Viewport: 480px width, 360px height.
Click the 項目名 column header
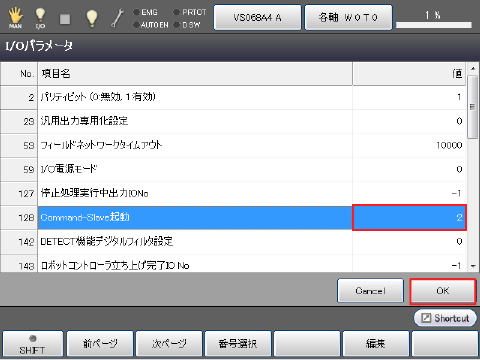[x=195, y=73]
